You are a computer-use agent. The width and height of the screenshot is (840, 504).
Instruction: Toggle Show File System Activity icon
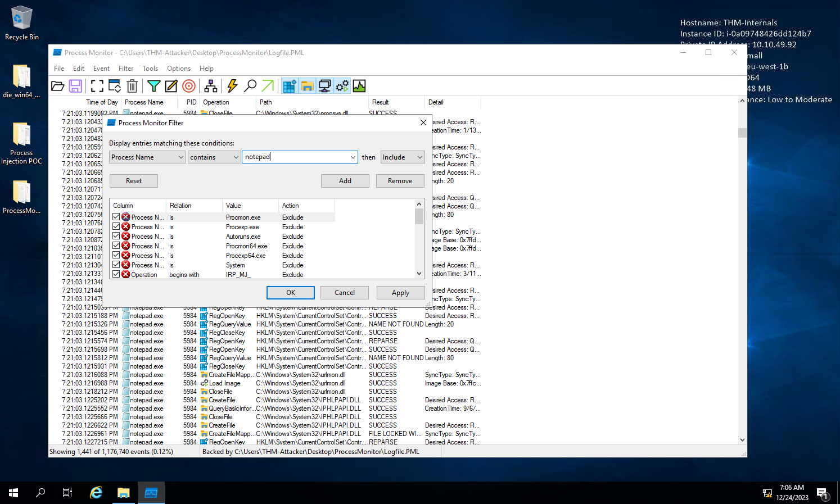click(307, 86)
